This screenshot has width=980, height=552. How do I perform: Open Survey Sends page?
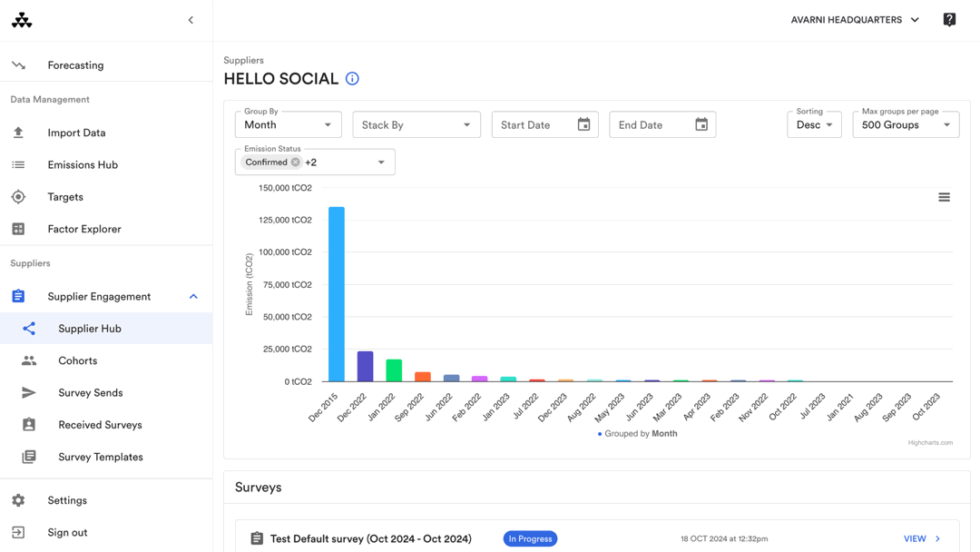(x=91, y=392)
